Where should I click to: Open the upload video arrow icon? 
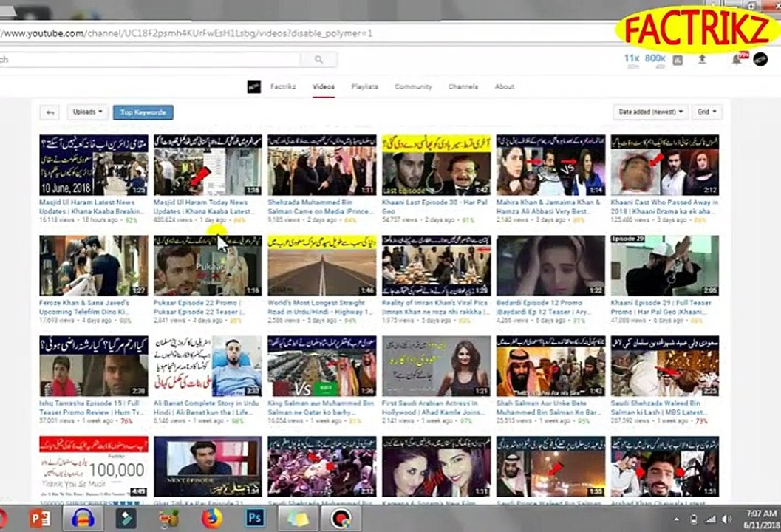(702, 59)
